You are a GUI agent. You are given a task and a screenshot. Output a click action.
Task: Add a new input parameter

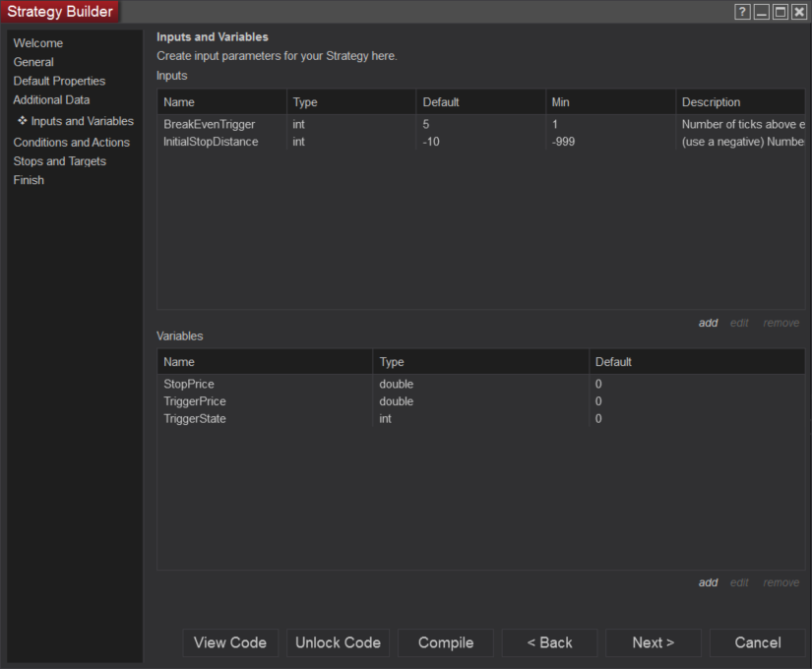(708, 323)
